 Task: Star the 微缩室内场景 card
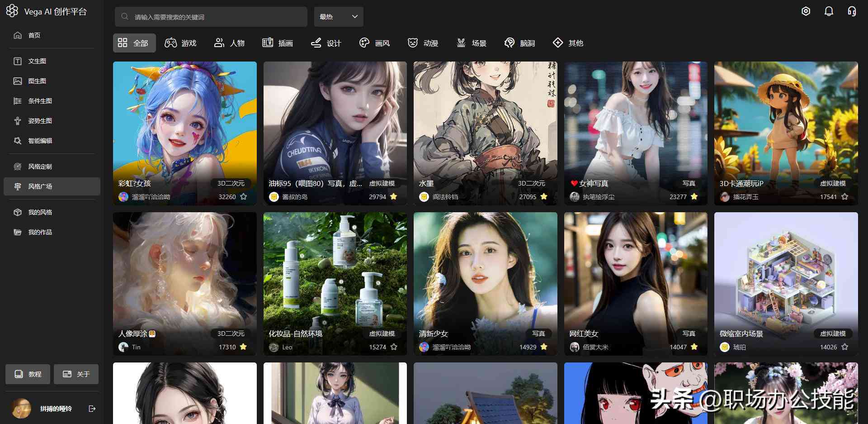click(845, 347)
